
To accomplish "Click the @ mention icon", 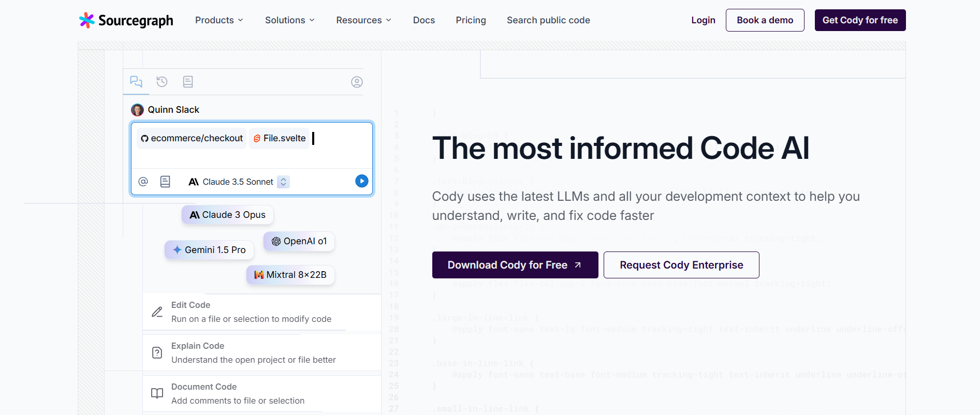I will 143,182.
